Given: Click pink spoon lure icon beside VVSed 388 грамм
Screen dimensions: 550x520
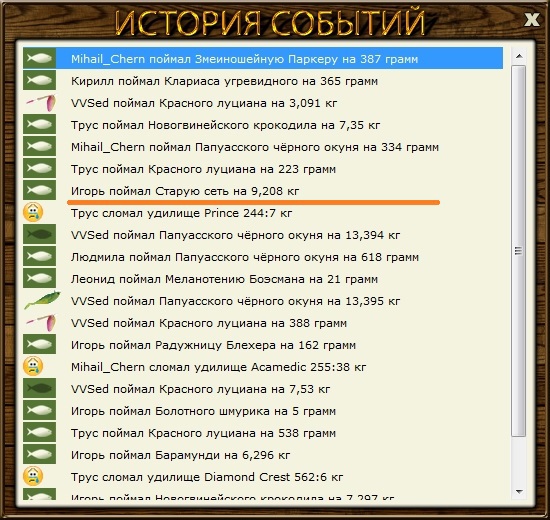Looking at the screenshot, I should [41, 323].
